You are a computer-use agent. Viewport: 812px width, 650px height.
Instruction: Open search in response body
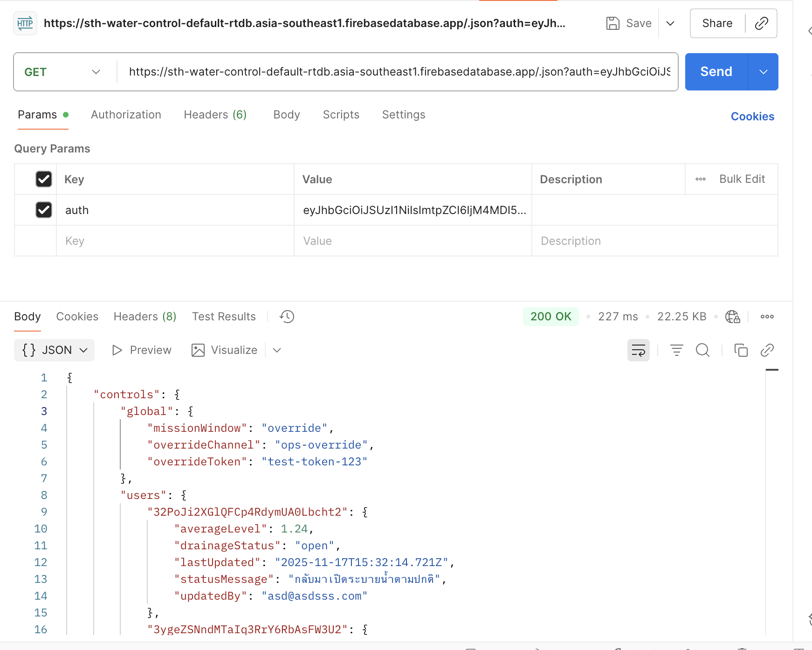click(702, 350)
